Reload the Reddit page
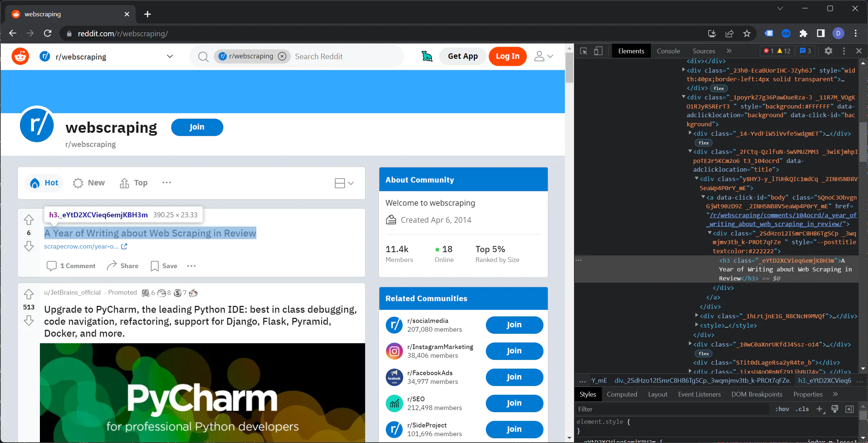Viewport: 868px width, 443px height. tap(47, 33)
